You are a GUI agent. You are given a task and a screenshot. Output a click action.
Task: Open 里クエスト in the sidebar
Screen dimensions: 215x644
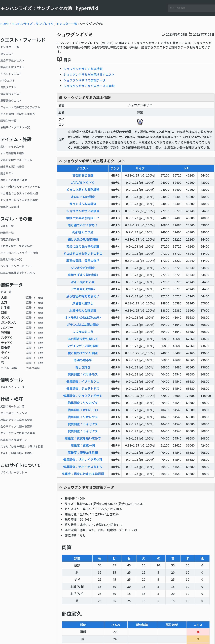[7, 54]
